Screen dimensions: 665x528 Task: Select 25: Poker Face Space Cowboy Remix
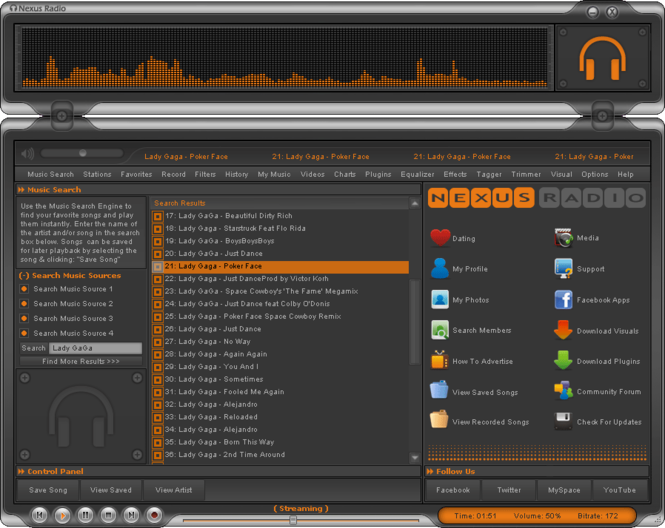tap(280, 317)
